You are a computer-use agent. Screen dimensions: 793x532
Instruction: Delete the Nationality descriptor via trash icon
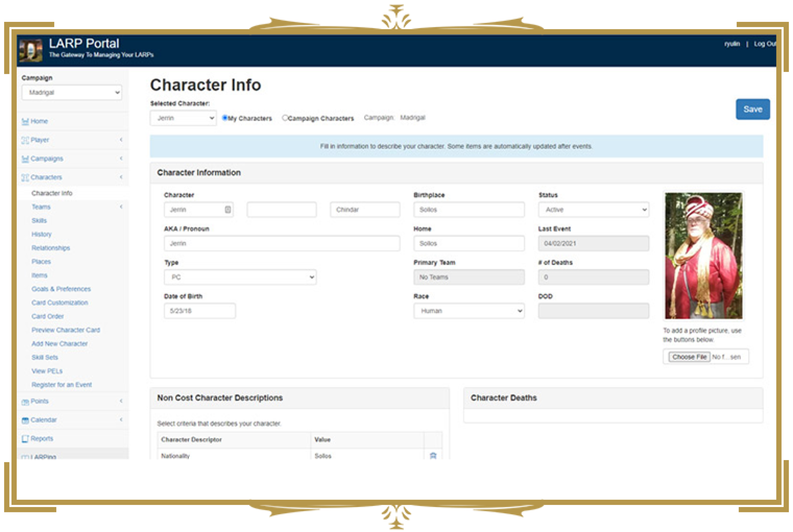click(433, 456)
